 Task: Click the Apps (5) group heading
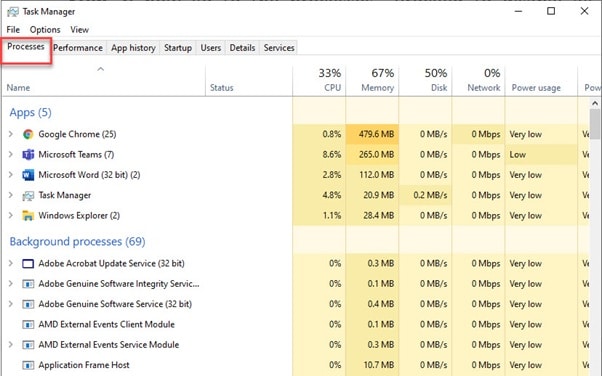[x=30, y=113]
